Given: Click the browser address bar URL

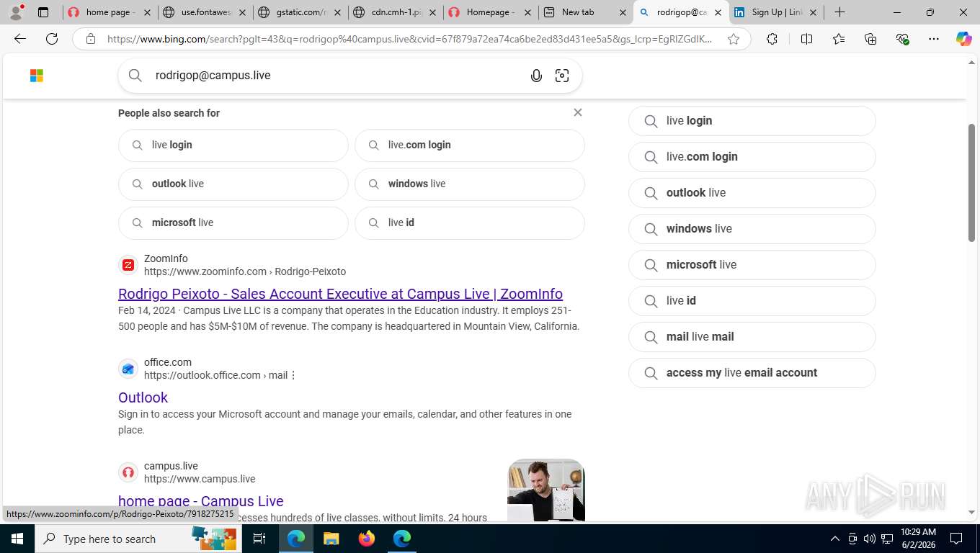Looking at the screenshot, I should (x=409, y=39).
